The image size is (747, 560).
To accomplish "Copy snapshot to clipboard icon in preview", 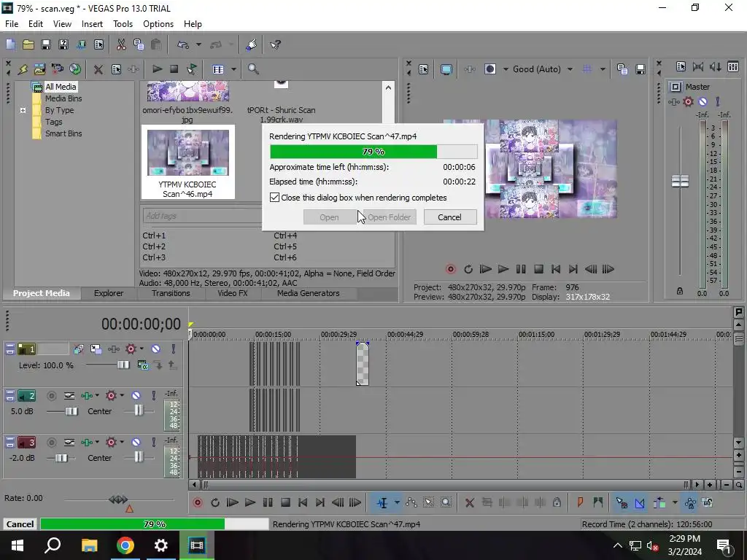I will [x=622, y=69].
